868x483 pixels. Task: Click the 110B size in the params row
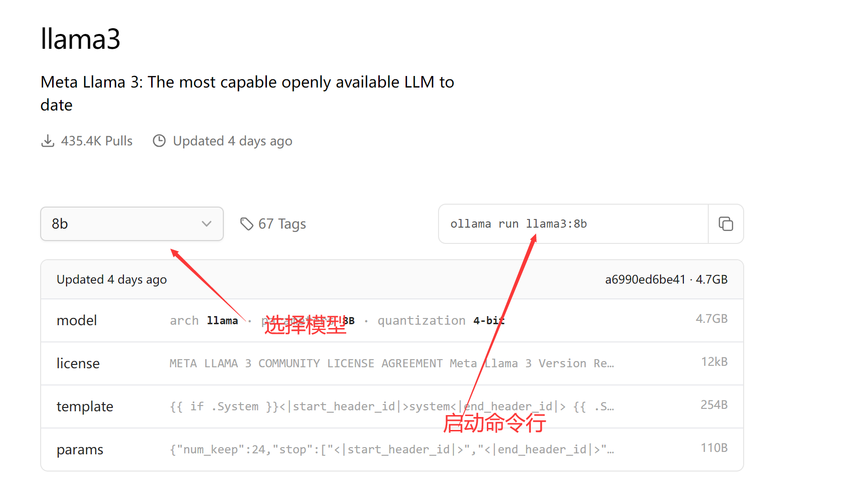pos(714,448)
